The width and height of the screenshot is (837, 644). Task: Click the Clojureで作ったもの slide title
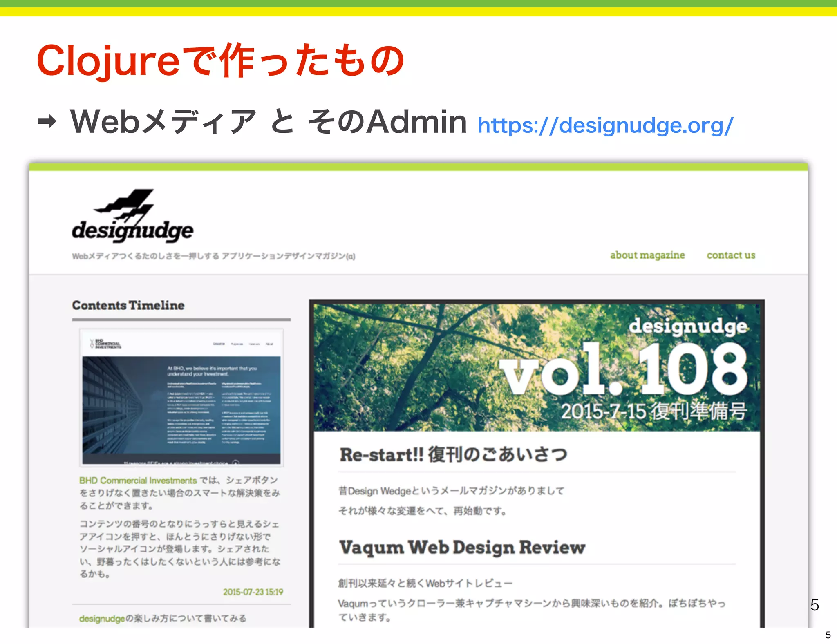click(x=221, y=60)
